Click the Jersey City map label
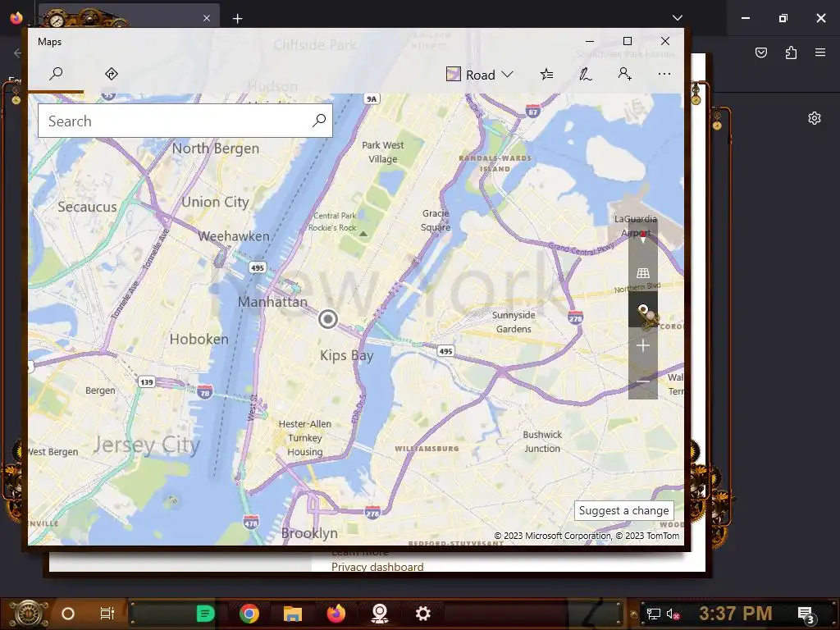Screen dimensions: 840x630 [147, 445]
